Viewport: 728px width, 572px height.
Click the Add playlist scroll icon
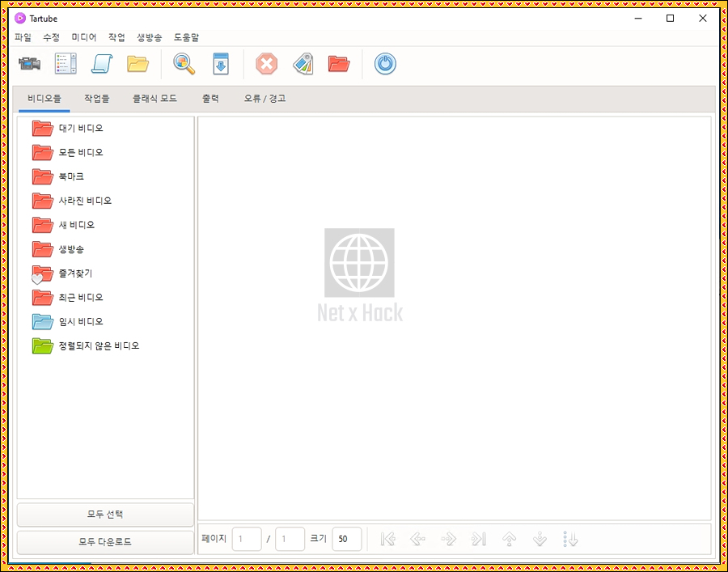tap(102, 64)
